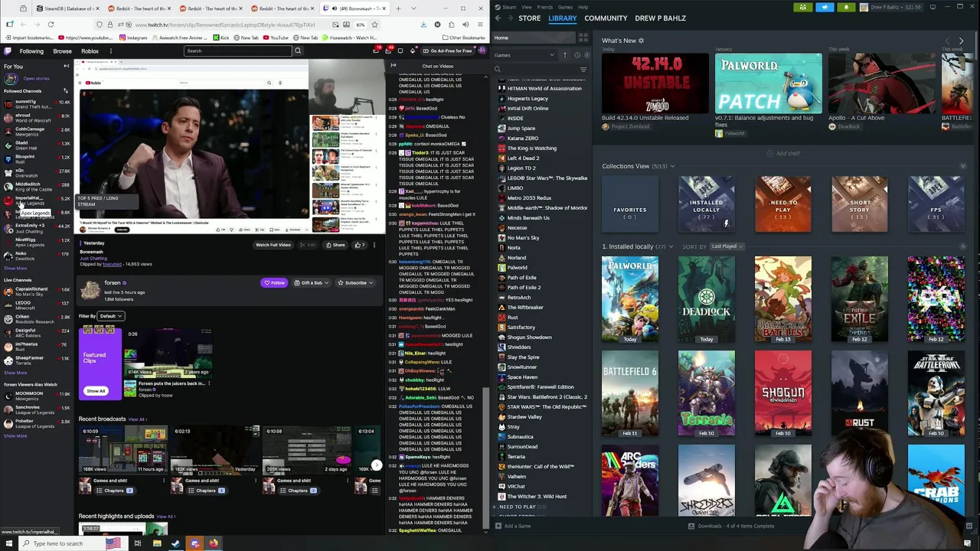
Task: Open Steam View menu
Action: (527, 7)
